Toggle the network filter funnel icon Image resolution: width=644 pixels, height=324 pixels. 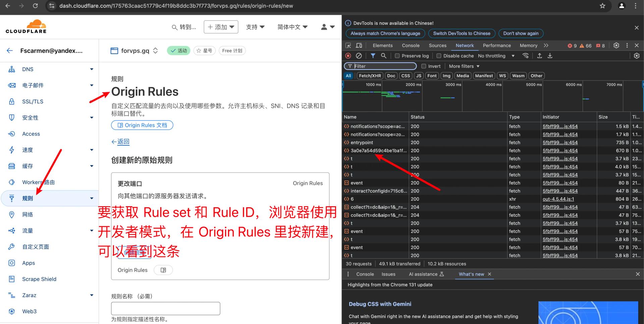point(373,56)
